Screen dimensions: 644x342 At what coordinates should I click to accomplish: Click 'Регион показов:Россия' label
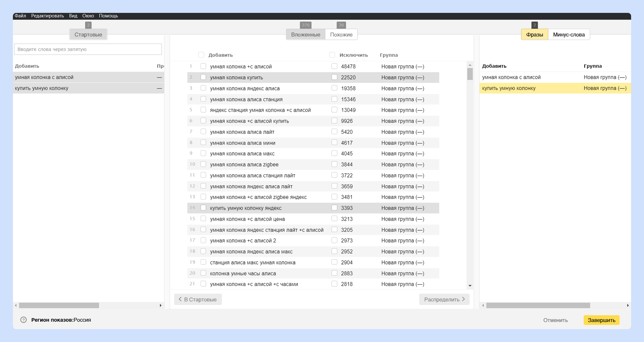click(x=61, y=320)
